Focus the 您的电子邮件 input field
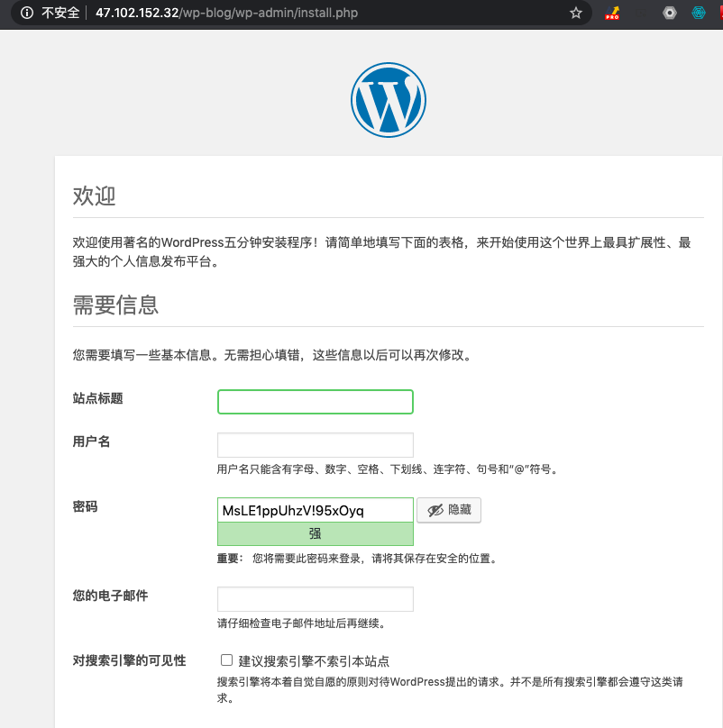 (315, 599)
